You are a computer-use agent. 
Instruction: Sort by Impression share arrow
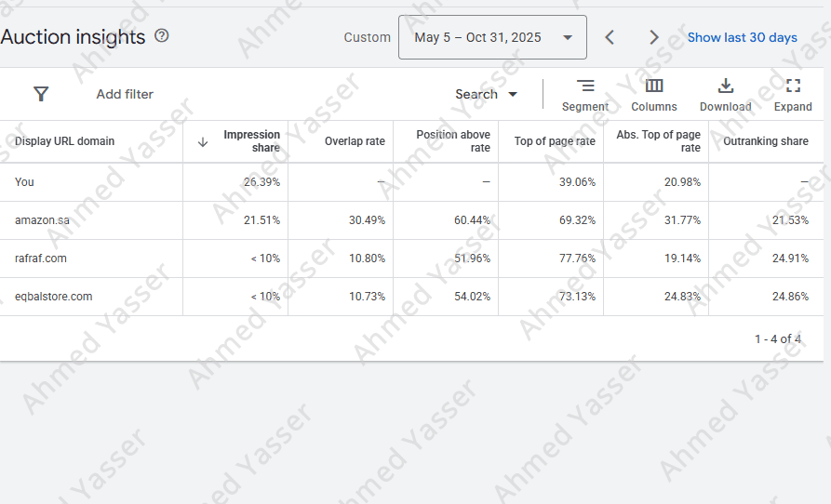[203, 142]
